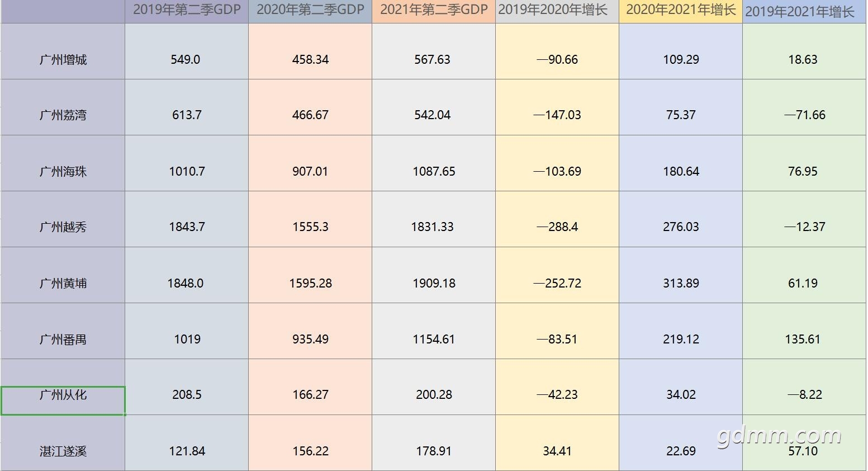The image size is (868, 471).
Task: Click the 2019年第二季GDP column header
Action: 187,11
